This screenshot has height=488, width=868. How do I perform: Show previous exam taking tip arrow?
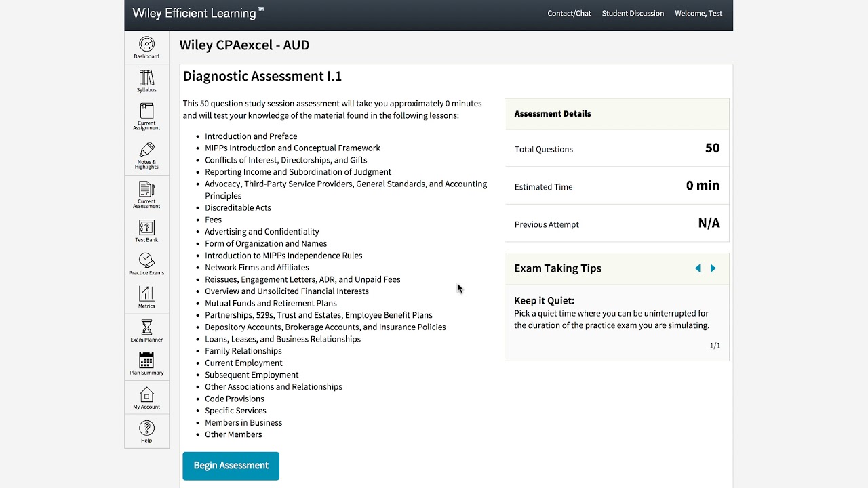(698, 268)
